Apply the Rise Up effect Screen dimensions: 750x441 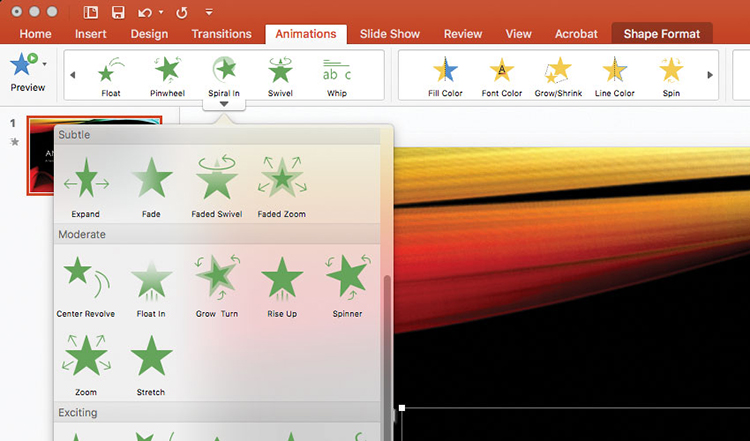[x=282, y=287]
